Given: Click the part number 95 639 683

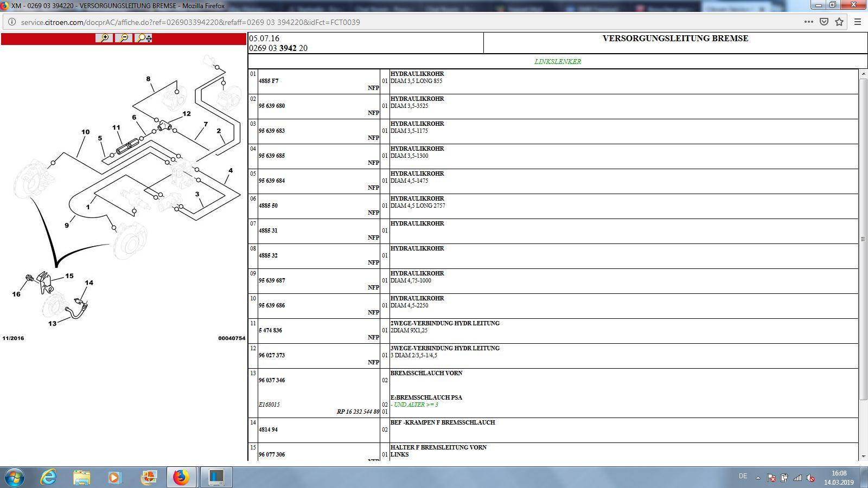Looking at the screenshot, I should (272, 131).
